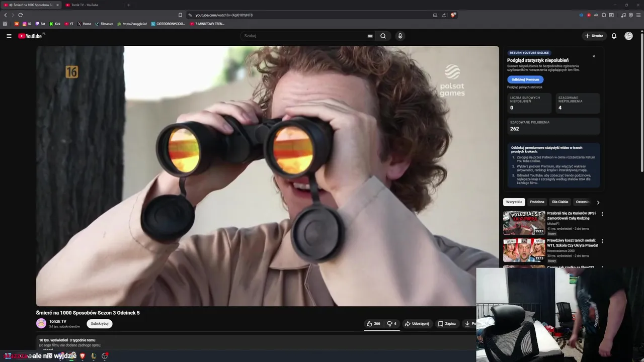This screenshot has width=644, height=362.
Task: Open the Brave VPN shield icon
Action: click(x=631, y=15)
